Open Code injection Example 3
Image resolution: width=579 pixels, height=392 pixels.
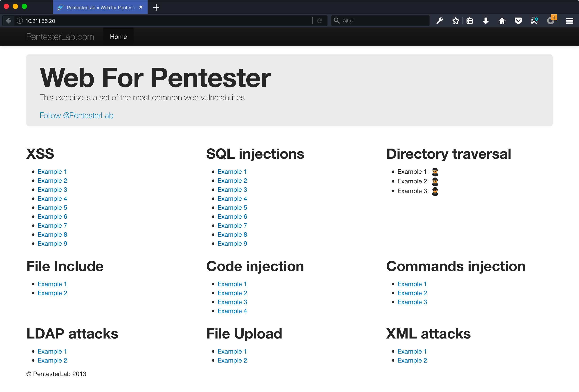232,302
